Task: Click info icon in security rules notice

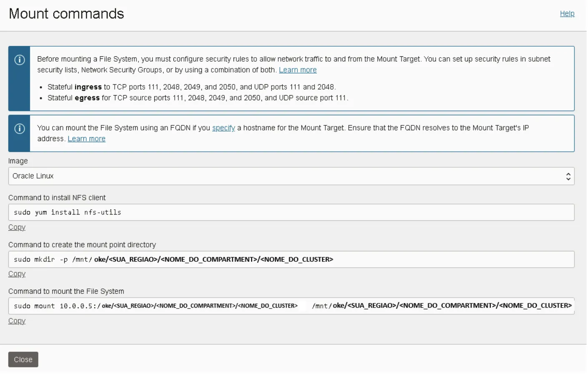Action: click(20, 60)
